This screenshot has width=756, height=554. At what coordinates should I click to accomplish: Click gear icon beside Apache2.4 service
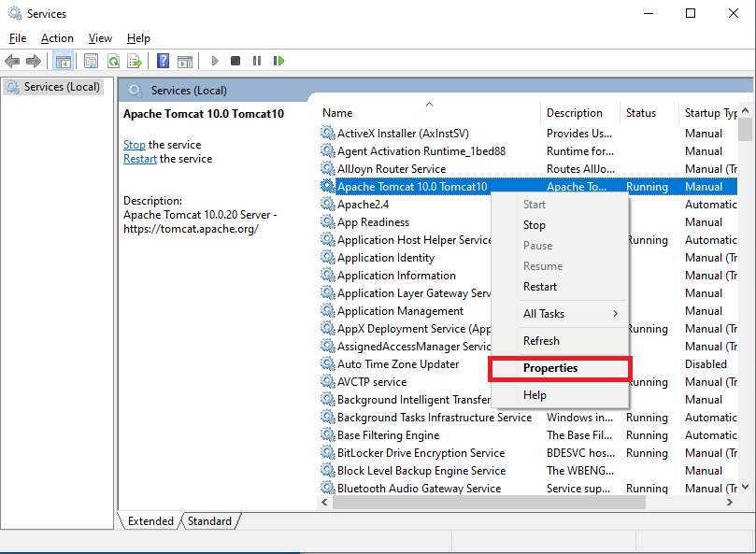[x=328, y=204]
